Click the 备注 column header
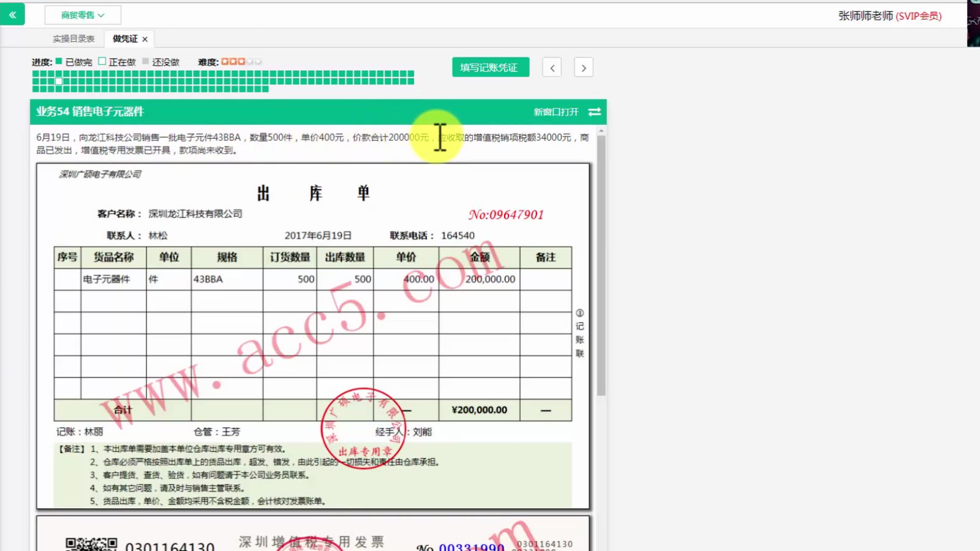Image resolution: width=980 pixels, height=551 pixels. pyautogui.click(x=546, y=257)
